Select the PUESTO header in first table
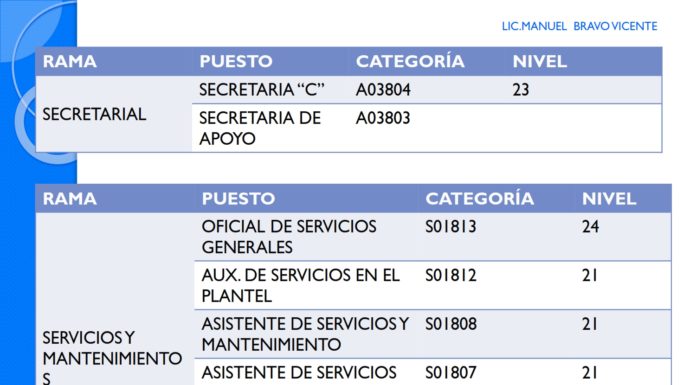696x385 pixels. [236, 61]
